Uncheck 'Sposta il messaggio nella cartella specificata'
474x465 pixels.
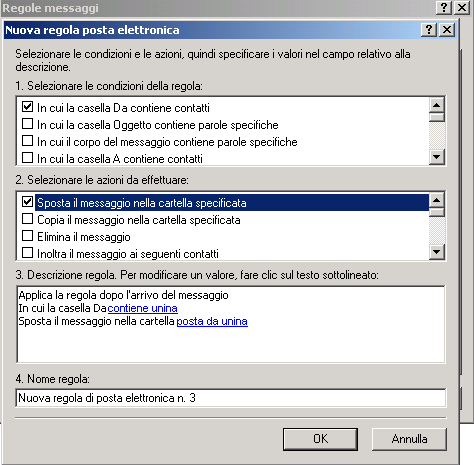[27, 202]
